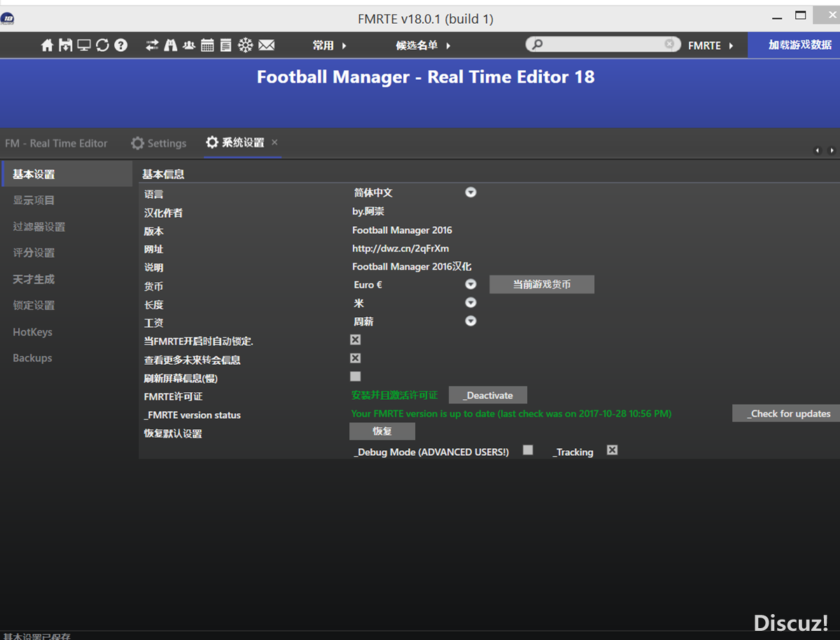Click the gear icon on Settings tab
Viewport: 840px width, 640px height.
coord(138,143)
